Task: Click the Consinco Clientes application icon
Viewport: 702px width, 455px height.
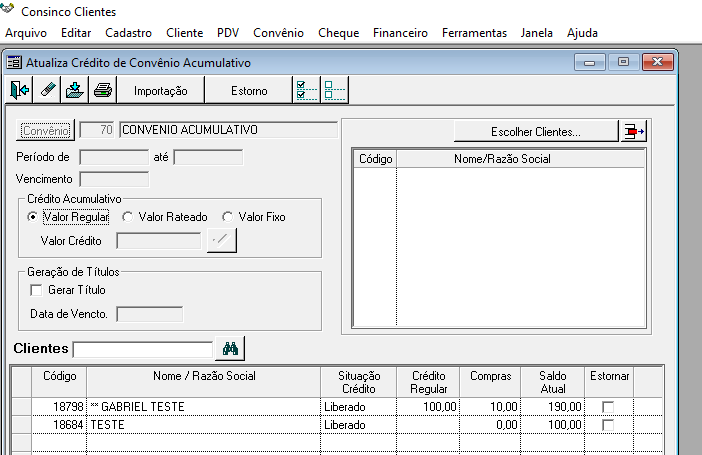Action: click(8, 9)
